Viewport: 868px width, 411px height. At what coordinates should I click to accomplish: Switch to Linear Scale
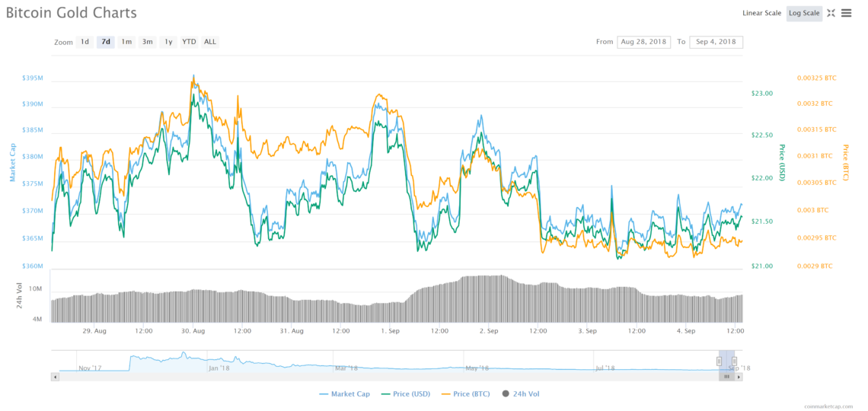[x=761, y=13]
